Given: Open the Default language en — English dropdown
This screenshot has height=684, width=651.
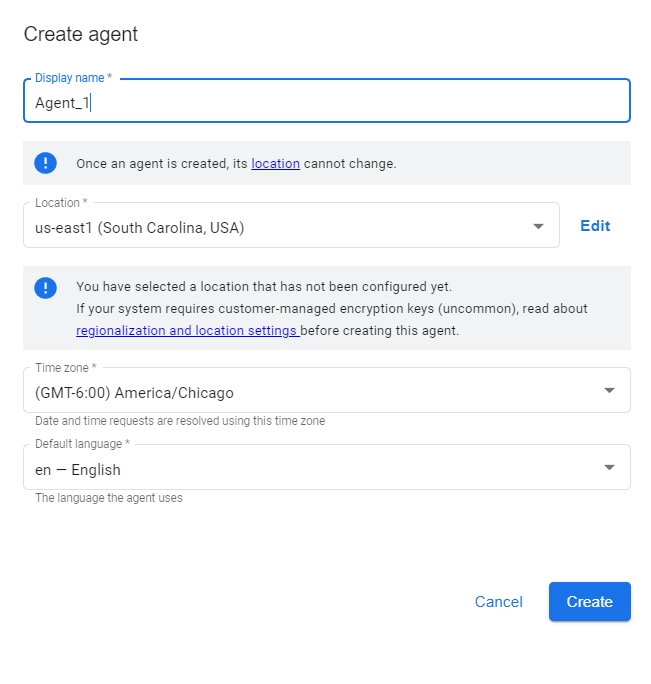Looking at the screenshot, I should click(326, 467).
